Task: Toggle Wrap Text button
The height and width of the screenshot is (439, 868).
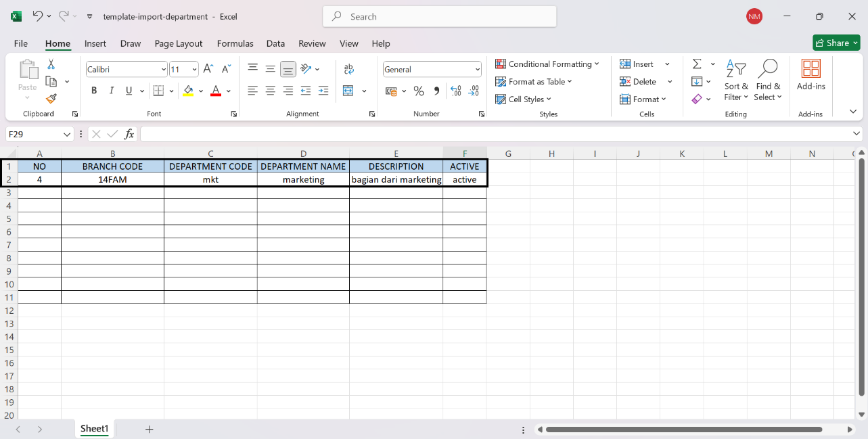Action: [349, 69]
